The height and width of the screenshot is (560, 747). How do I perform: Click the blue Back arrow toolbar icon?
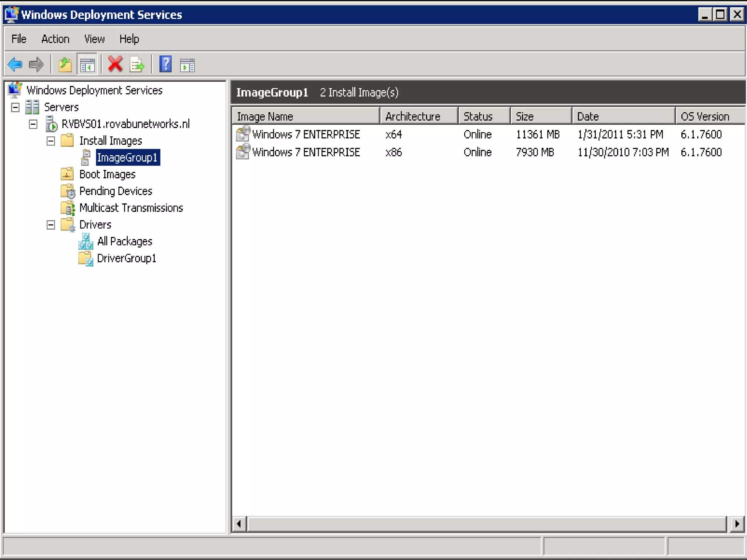[15, 65]
